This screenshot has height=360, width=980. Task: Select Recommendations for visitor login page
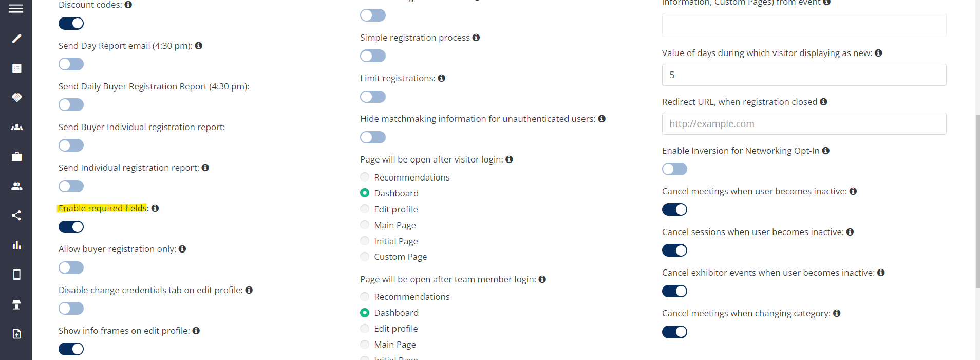click(x=365, y=177)
